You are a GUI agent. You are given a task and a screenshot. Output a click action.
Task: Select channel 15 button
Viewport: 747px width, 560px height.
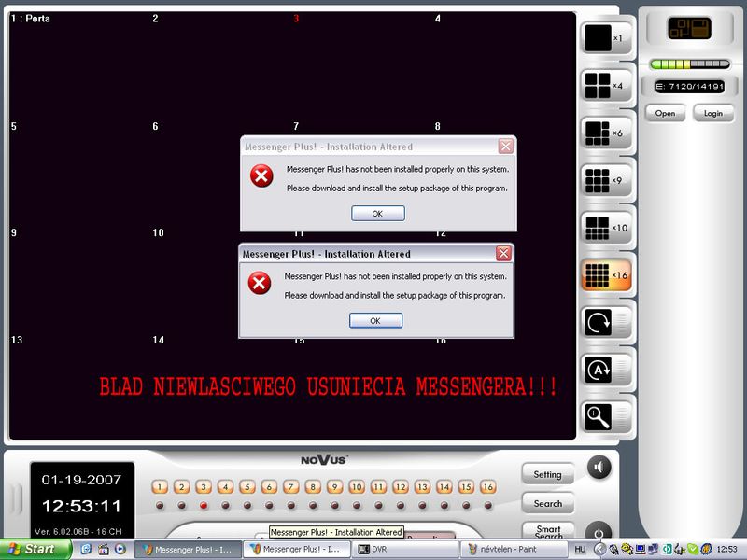click(466, 486)
